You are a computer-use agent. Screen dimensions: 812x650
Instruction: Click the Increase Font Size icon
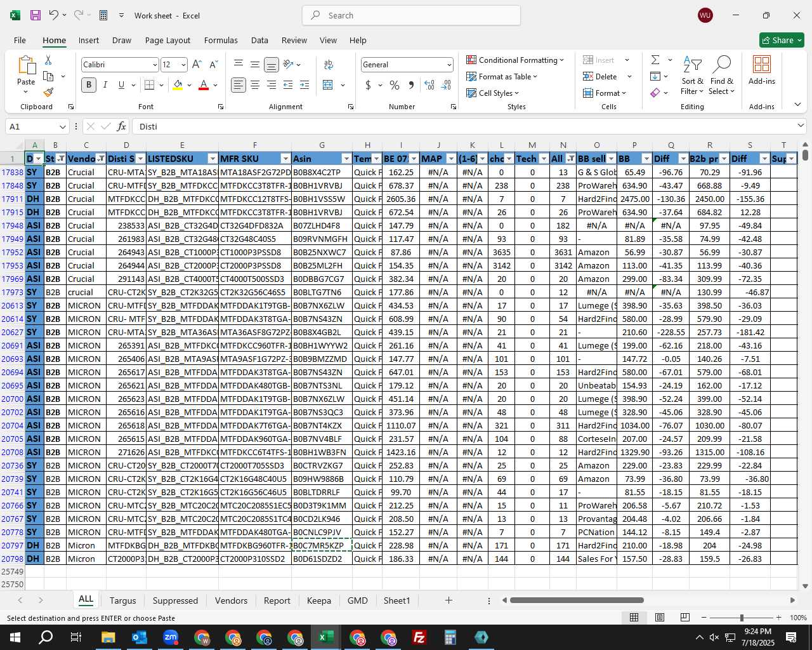tap(197, 64)
